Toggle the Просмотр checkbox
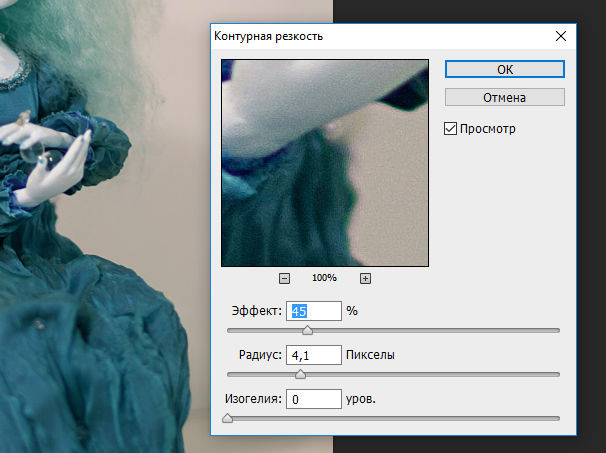The width and height of the screenshot is (606, 453). tap(450, 128)
